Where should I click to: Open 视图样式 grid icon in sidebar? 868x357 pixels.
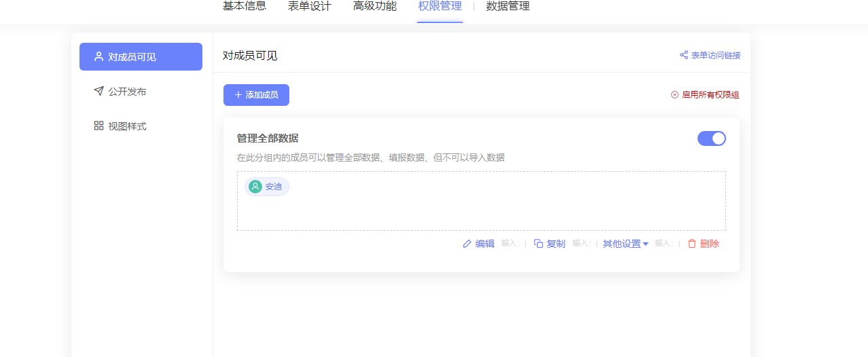98,126
